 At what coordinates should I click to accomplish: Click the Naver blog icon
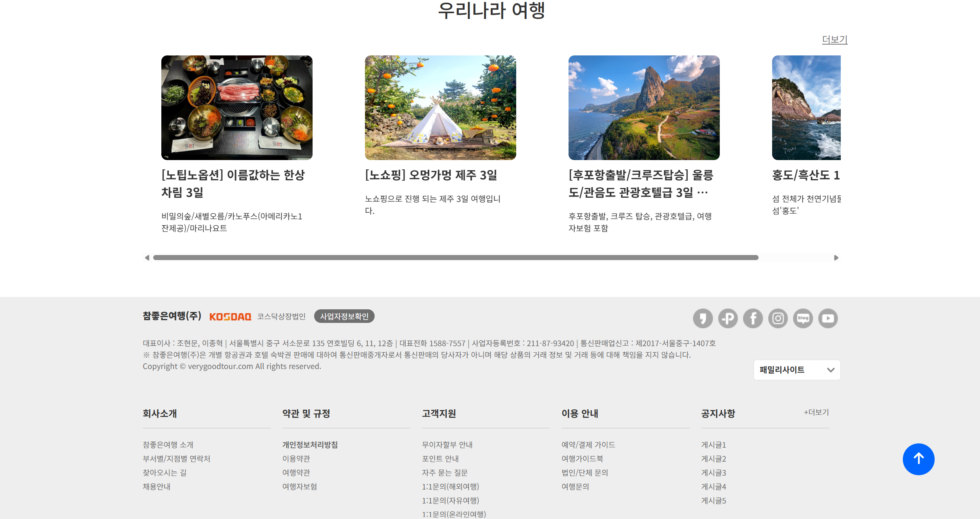tap(803, 318)
